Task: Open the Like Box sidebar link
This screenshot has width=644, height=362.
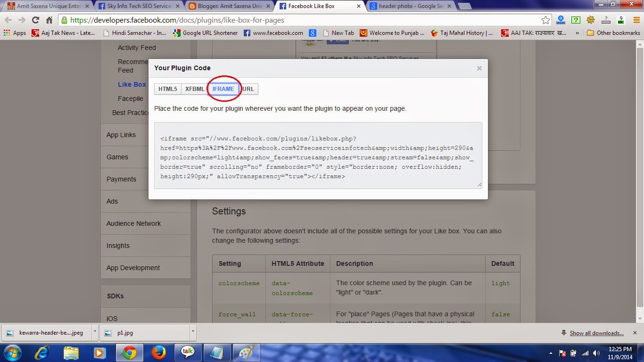Action: click(x=132, y=84)
